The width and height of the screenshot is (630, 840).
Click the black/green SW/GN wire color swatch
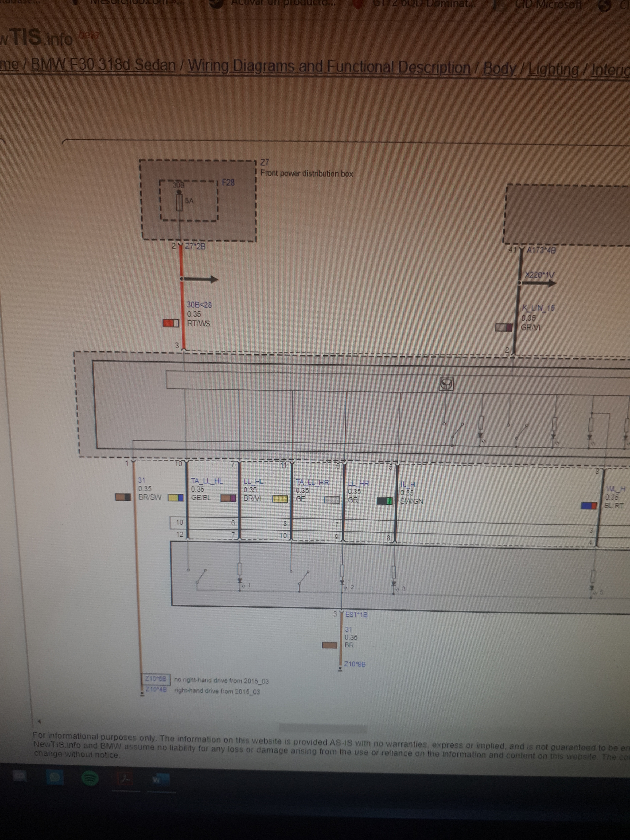pos(384,501)
